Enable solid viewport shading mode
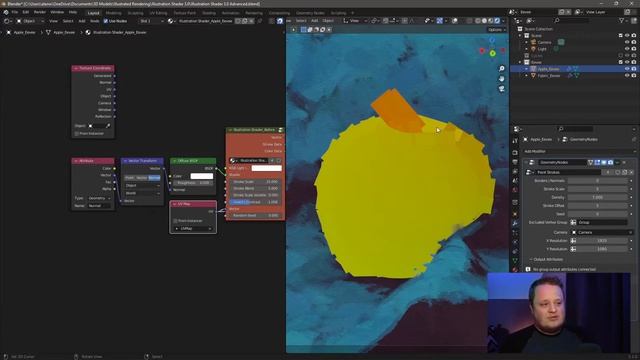Image resolution: width=640 pixels, height=360 pixels. point(484,20)
